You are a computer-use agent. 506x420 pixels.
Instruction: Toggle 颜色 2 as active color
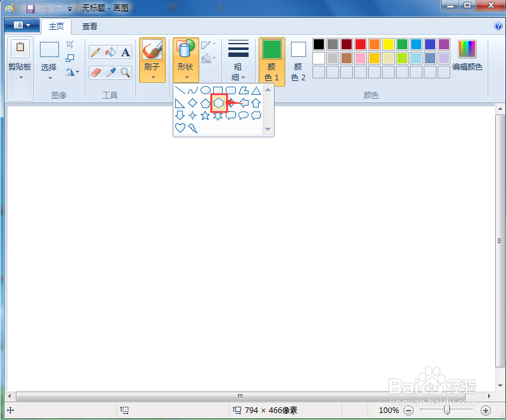[298, 61]
